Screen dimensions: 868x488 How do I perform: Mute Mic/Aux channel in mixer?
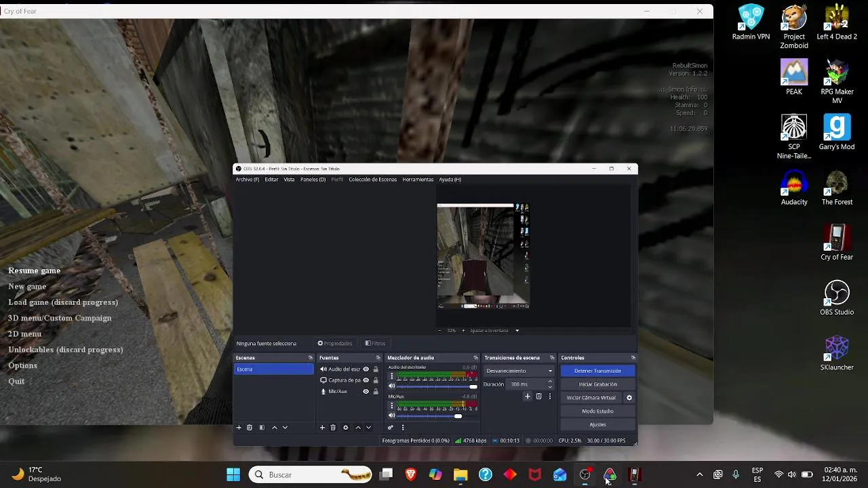[x=391, y=415]
